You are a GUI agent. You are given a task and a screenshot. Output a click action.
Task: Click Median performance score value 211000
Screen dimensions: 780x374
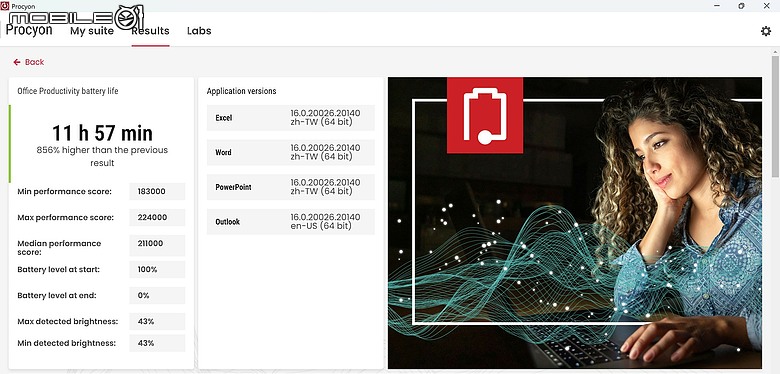157,245
